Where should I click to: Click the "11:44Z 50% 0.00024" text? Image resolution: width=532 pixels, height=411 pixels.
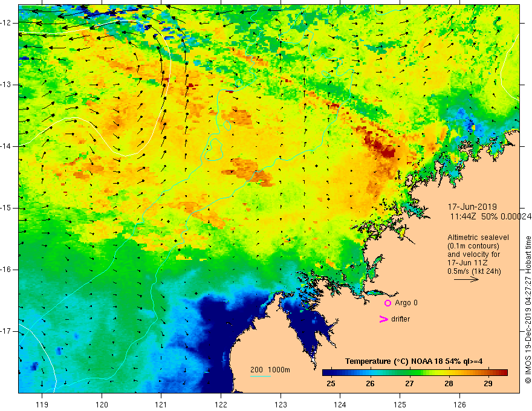[x=491, y=216]
